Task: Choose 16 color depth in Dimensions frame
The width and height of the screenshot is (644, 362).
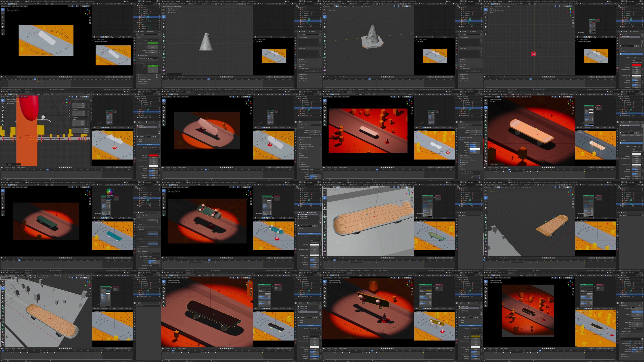Action: coord(640,350)
